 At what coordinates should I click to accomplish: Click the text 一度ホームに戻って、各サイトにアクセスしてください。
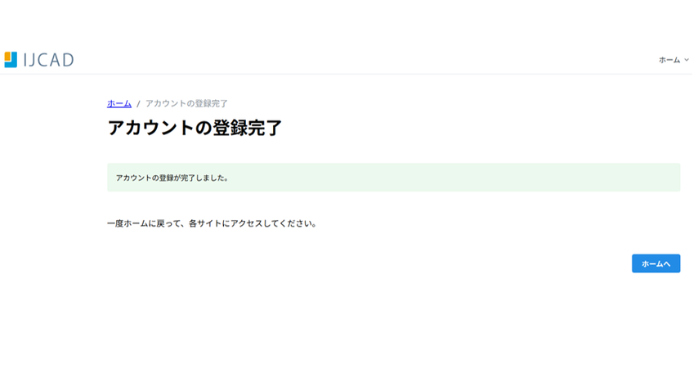(x=212, y=223)
